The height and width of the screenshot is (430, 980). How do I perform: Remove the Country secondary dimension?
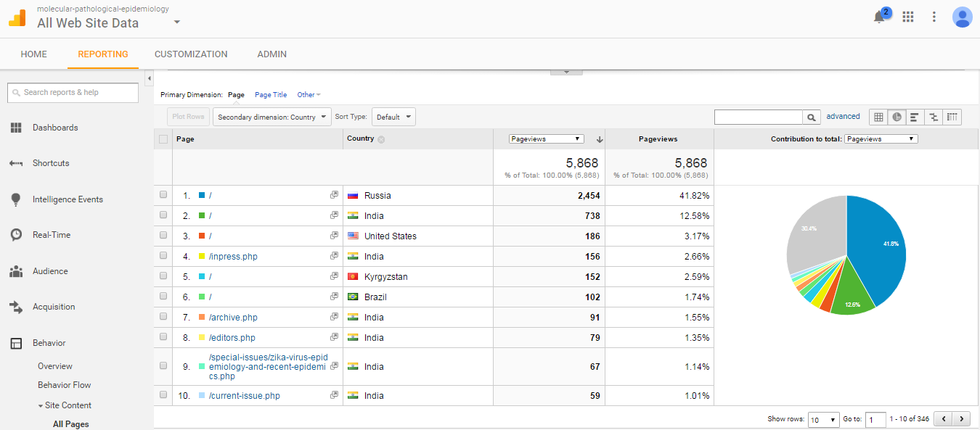coord(381,139)
